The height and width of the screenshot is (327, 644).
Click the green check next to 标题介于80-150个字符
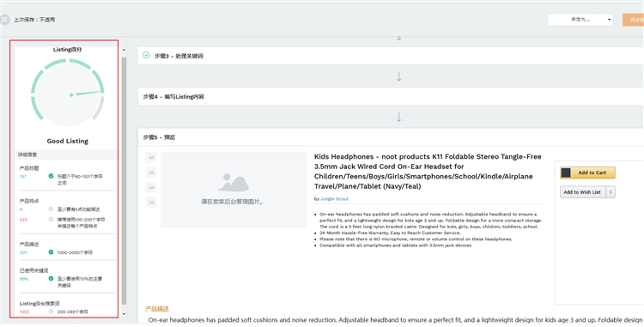(51, 176)
